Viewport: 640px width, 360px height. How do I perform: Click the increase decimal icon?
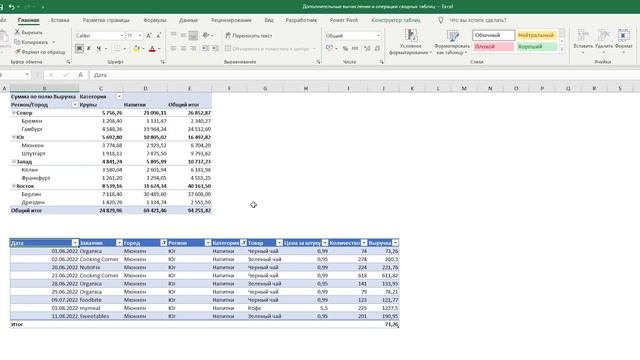(367, 49)
